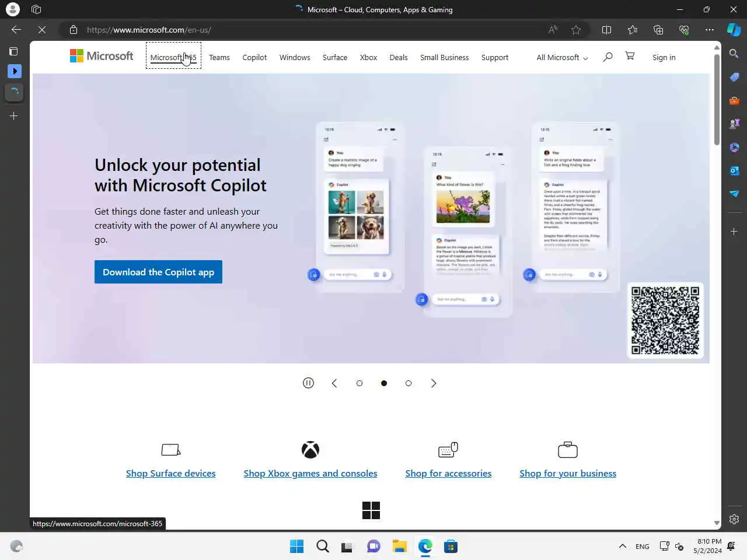Image resolution: width=747 pixels, height=560 pixels.
Task: Expand the All Microsoft dropdown
Action: tap(562, 57)
